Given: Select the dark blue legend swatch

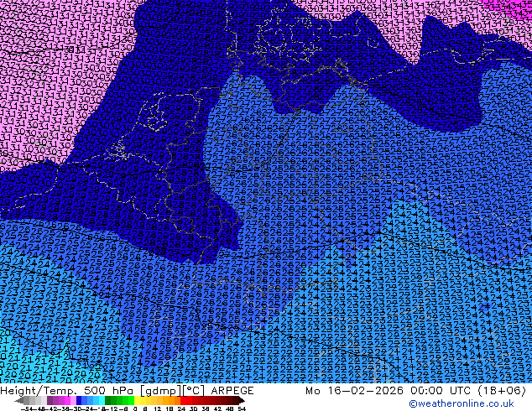Looking at the screenshot, I should (x=79, y=400).
